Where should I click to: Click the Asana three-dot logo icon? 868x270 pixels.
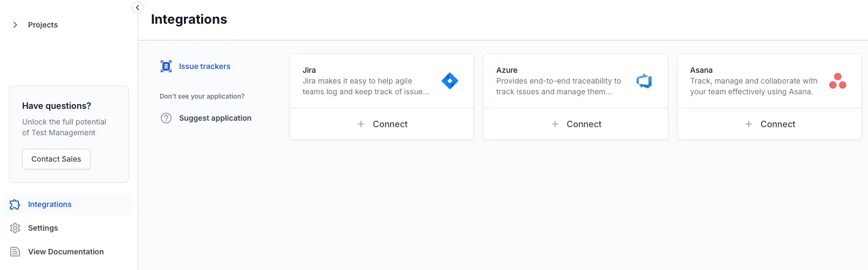click(837, 81)
